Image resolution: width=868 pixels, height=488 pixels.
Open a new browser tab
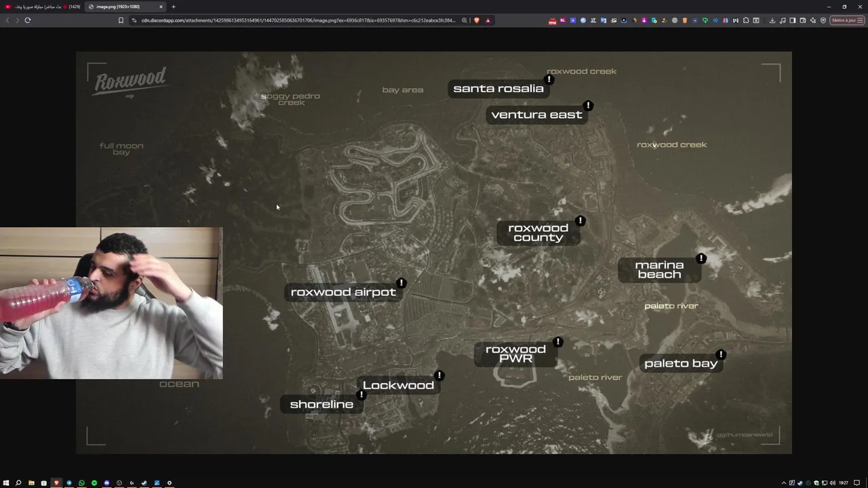(x=173, y=7)
